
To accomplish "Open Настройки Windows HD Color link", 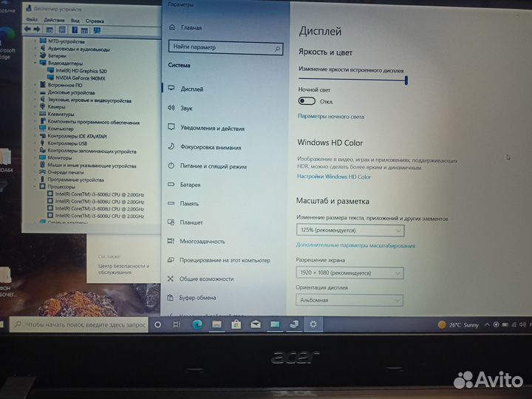I will [x=334, y=177].
